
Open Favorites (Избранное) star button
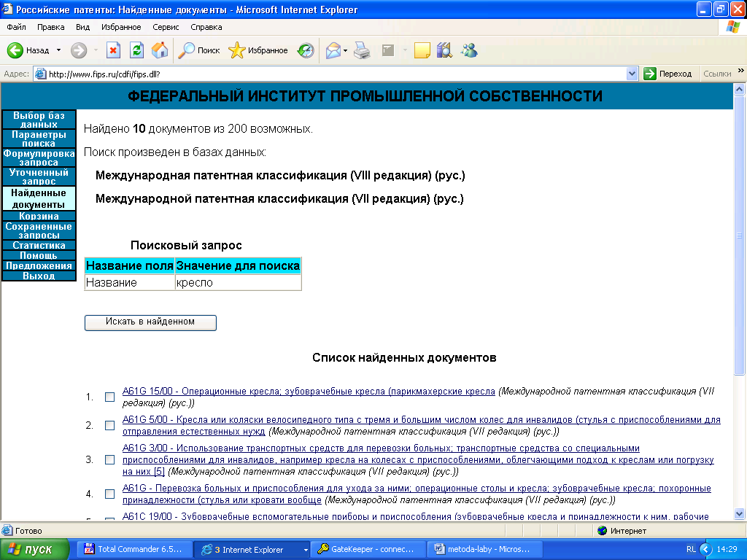(x=258, y=50)
